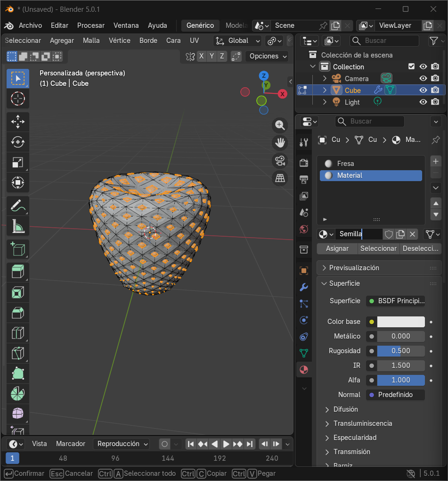This screenshot has height=481, width=448.
Task: Select the Move tool in the toolbar
Action: (17, 122)
